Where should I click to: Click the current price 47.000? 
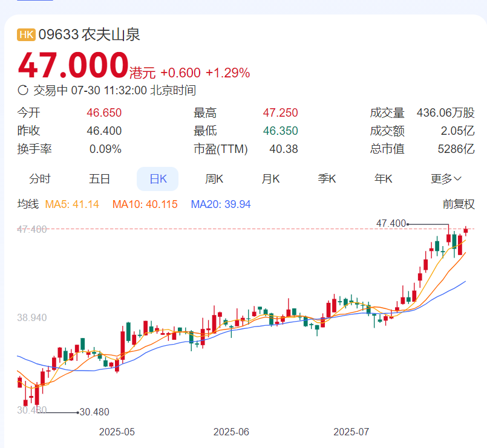(73, 65)
